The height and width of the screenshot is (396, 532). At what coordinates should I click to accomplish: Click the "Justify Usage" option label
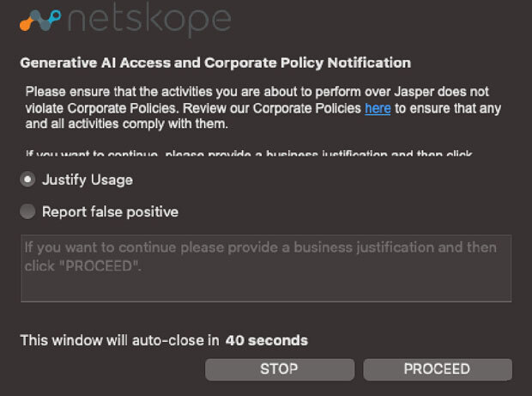tap(87, 180)
